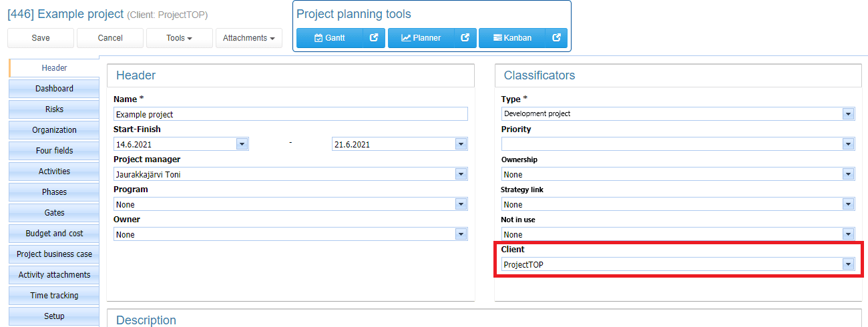Launch the Gantt planning tool
The image size is (868, 327).
tap(330, 38)
